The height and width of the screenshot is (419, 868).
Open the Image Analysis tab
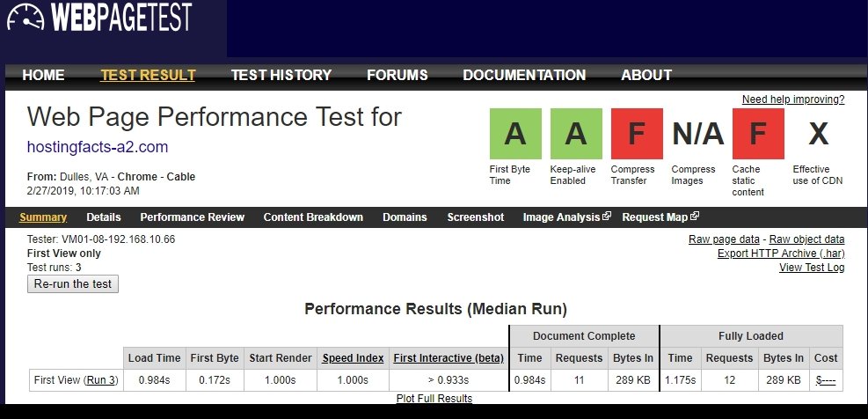[x=561, y=217]
